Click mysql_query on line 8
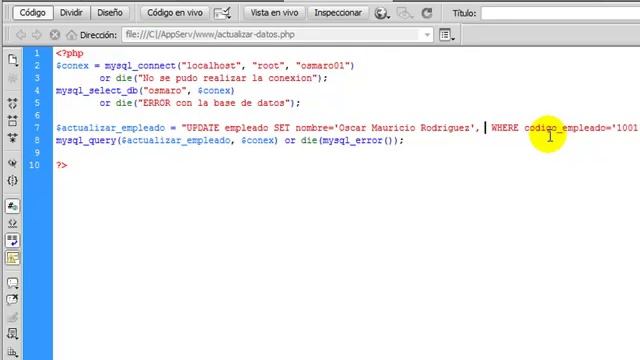This screenshot has height=360, width=640. point(86,140)
